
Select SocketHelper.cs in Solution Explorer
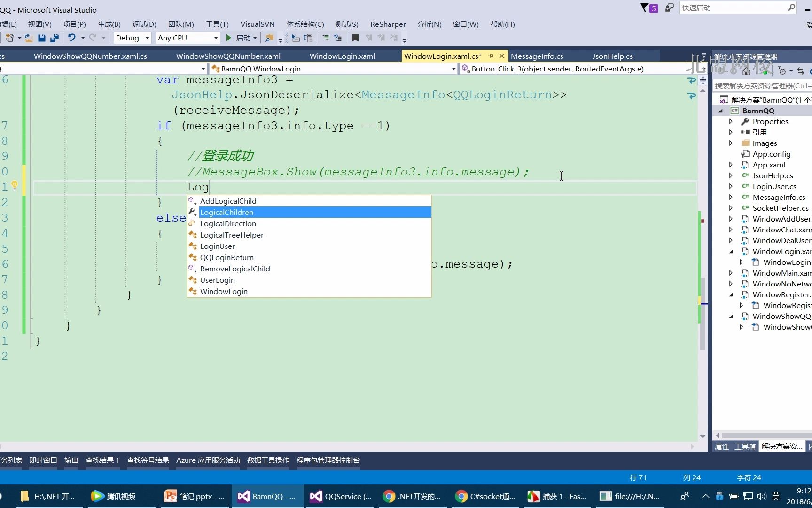coord(780,208)
